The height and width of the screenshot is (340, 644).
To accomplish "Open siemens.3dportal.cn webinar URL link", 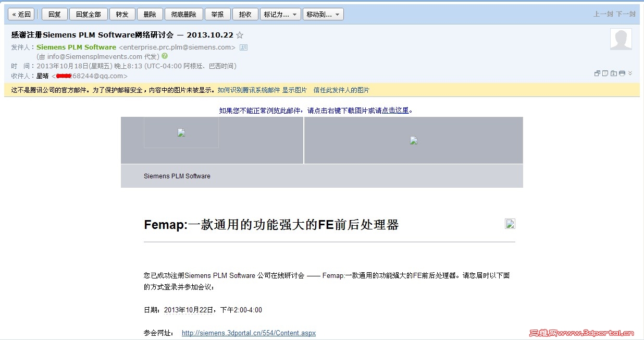I will pyautogui.click(x=249, y=333).
